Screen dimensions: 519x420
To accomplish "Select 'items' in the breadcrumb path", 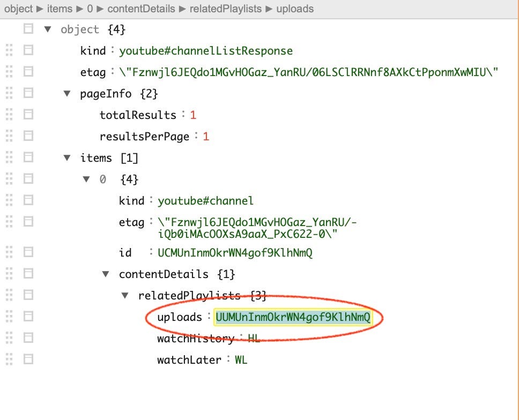I will pyautogui.click(x=60, y=9).
